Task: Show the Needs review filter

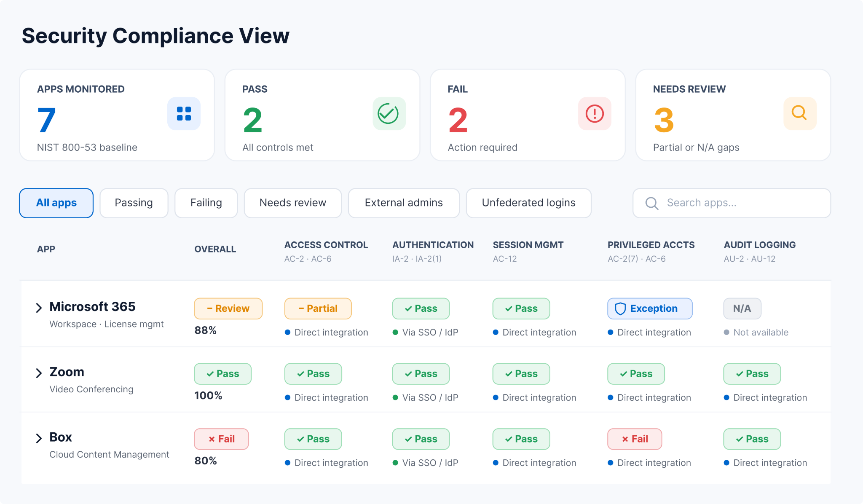Action: click(293, 203)
